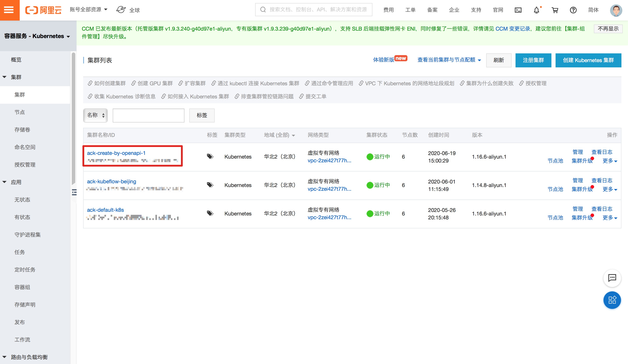
Task: Dismiss banner with 不再显示
Action: (x=608, y=29)
